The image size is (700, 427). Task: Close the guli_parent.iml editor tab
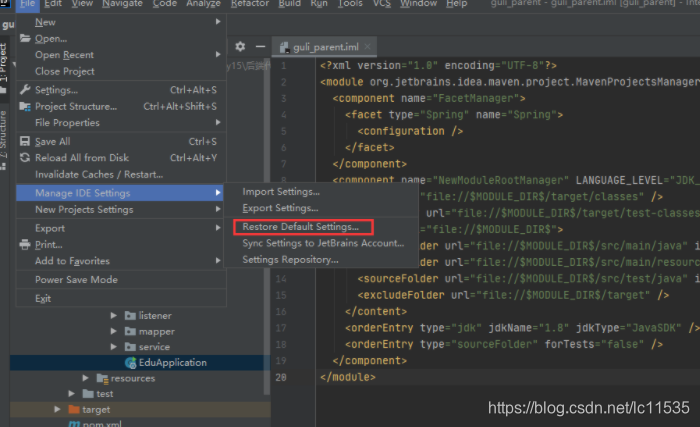[x=367, y=46]
